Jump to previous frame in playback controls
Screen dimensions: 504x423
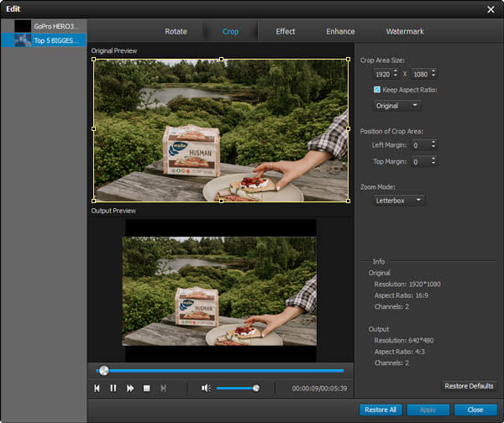coord(97,389)
